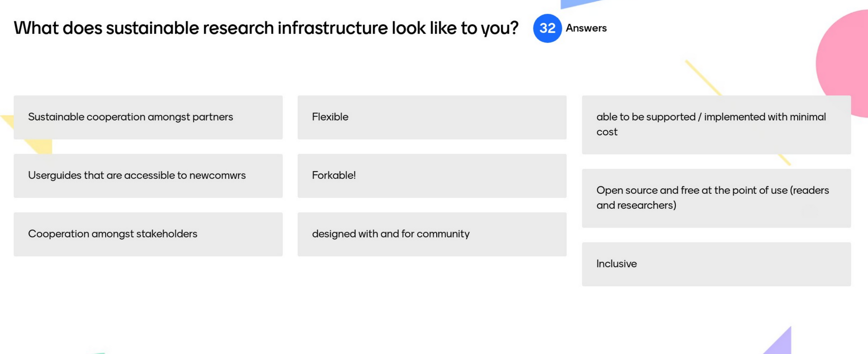
Task: Click the faint green shape at the bottom-left edge
Action: (x=98, y=352)
